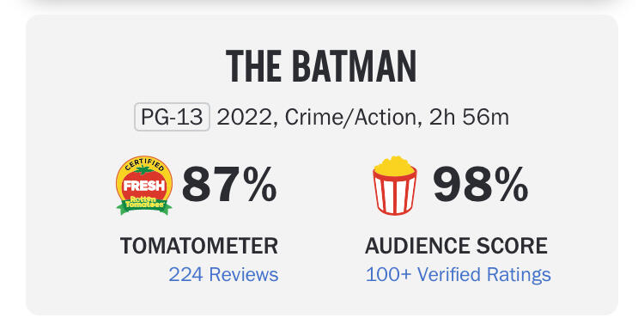
Task: Click the PG-13 rating badge
Action: pos(172,117)
